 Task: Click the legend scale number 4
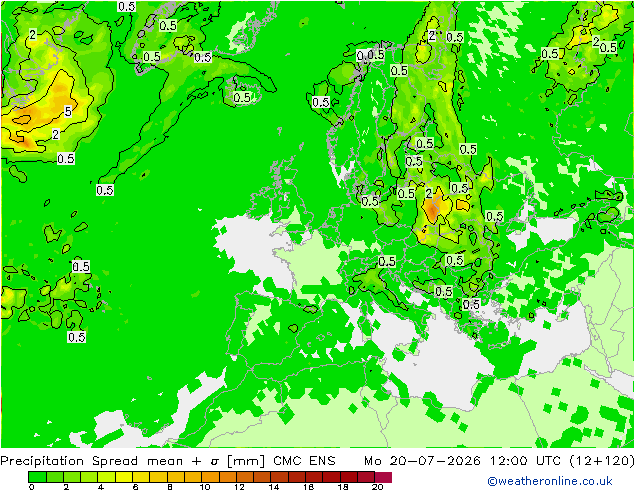101,486
